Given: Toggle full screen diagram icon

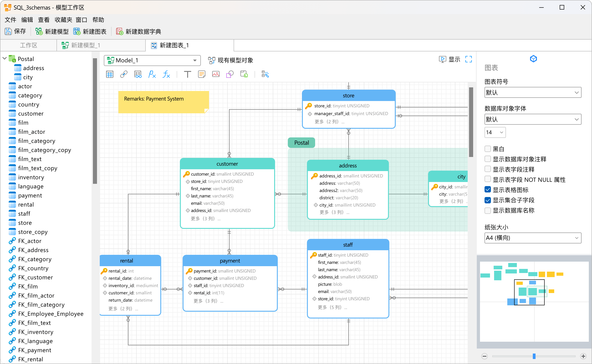Looking at the screenshot, I should click(x=468, y=59).
